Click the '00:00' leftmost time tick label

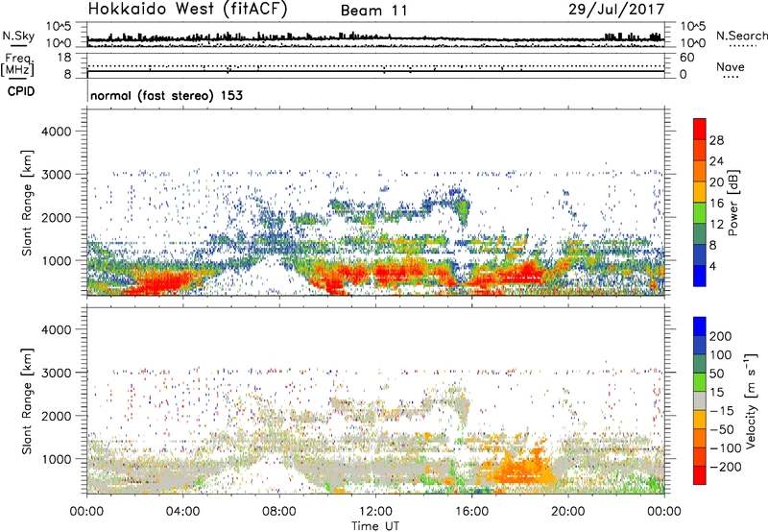pos(86,512)
